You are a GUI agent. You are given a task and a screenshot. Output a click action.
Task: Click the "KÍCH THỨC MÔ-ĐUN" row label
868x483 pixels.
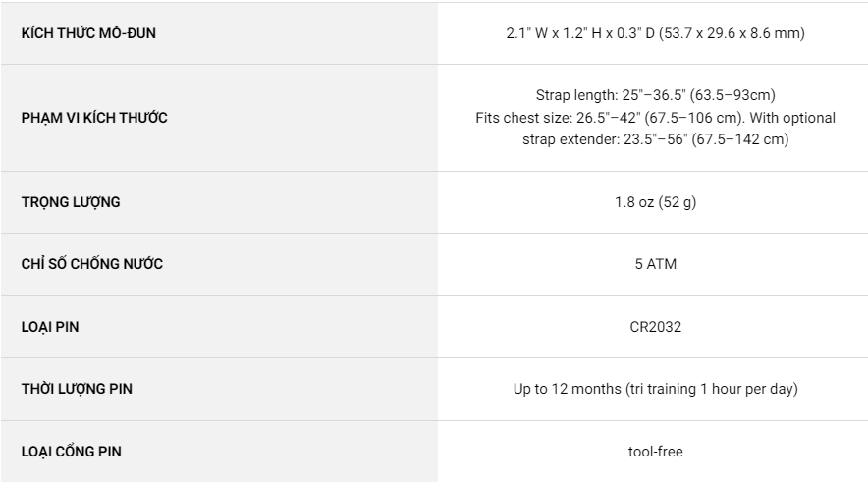[88, 33]
